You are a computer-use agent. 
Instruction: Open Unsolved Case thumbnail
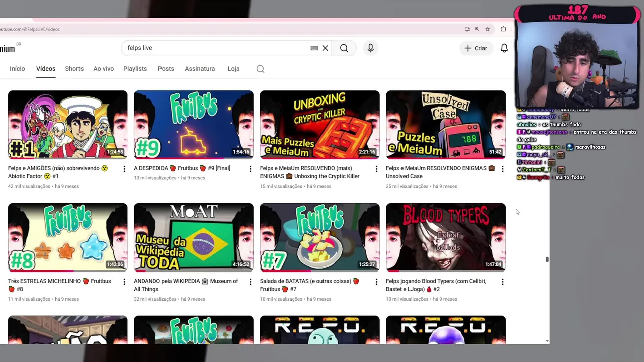446,124
